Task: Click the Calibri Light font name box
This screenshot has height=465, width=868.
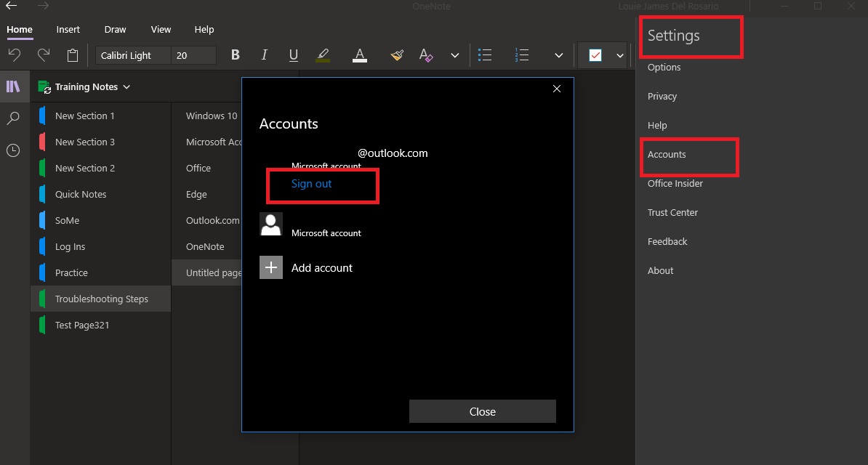Action: [134, 55]
